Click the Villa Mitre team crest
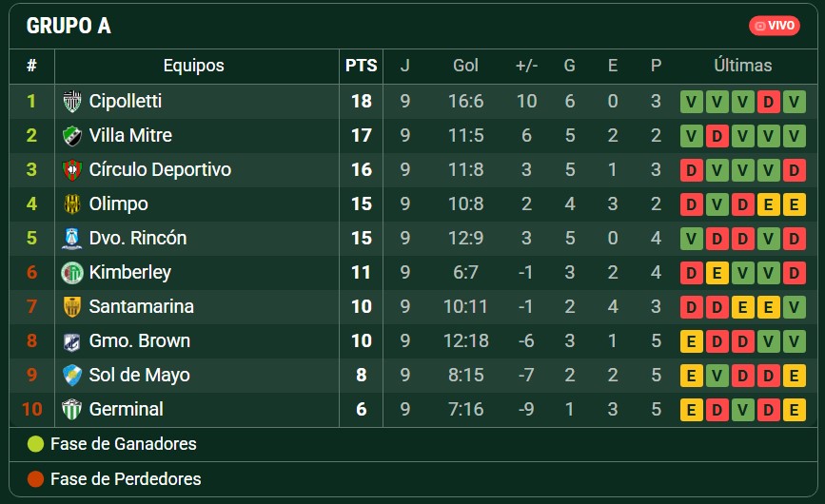 [72, 136]
